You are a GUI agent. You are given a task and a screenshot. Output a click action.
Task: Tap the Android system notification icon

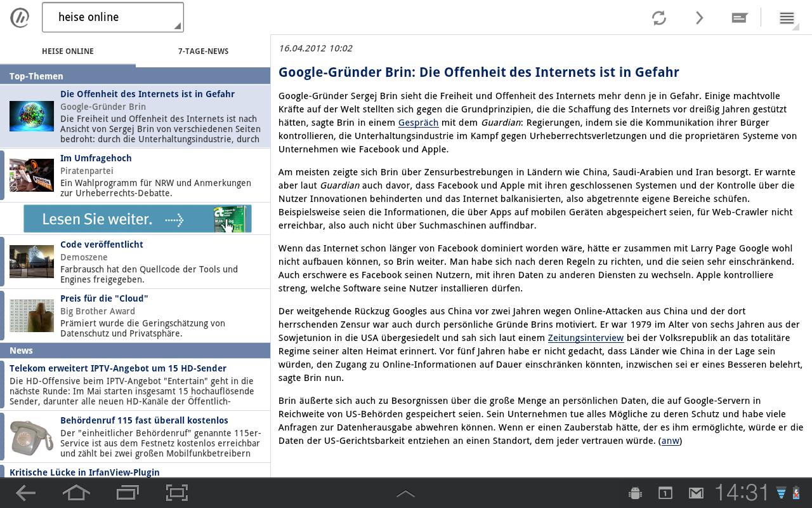tap(634, 493)
